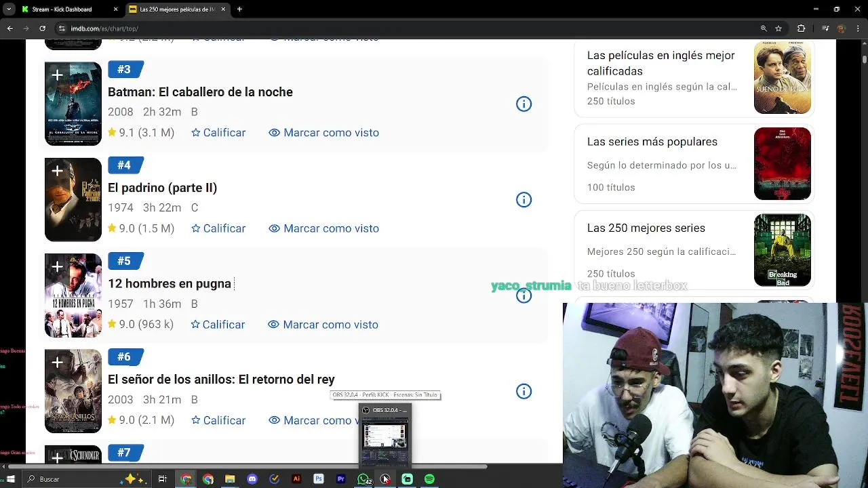Click Calificar for El señor de los anillos
Image resolution: width=868 pixels, height=488 pixels.
tap(218, 420)
